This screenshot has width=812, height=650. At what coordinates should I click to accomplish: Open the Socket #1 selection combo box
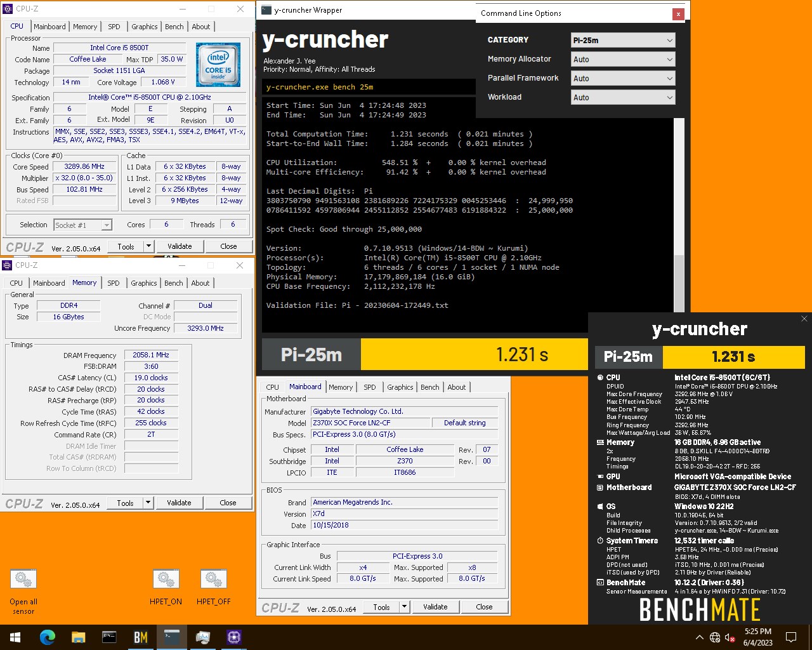82,225
